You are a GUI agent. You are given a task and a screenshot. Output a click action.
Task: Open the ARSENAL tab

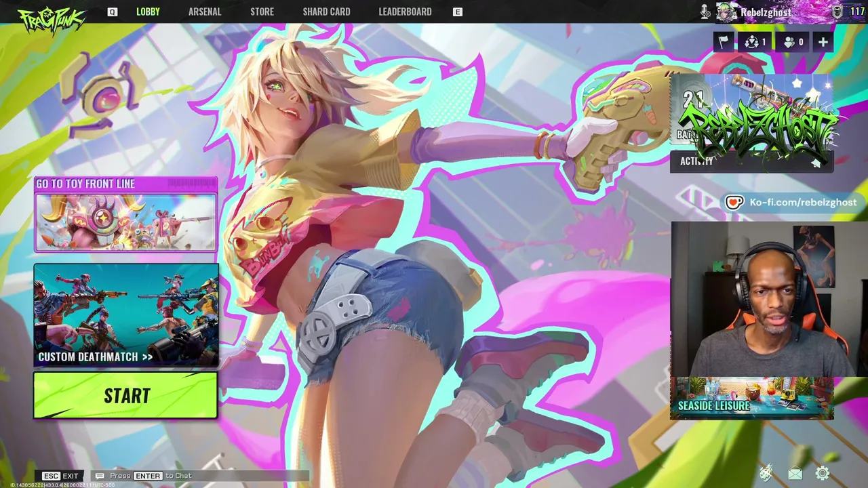205,12
